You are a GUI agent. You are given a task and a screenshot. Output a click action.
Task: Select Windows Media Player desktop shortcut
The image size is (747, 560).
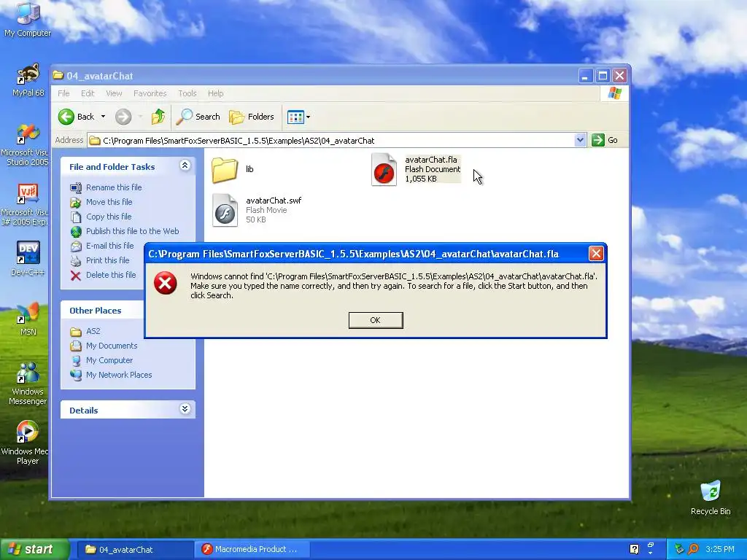[x=25, y=443]
